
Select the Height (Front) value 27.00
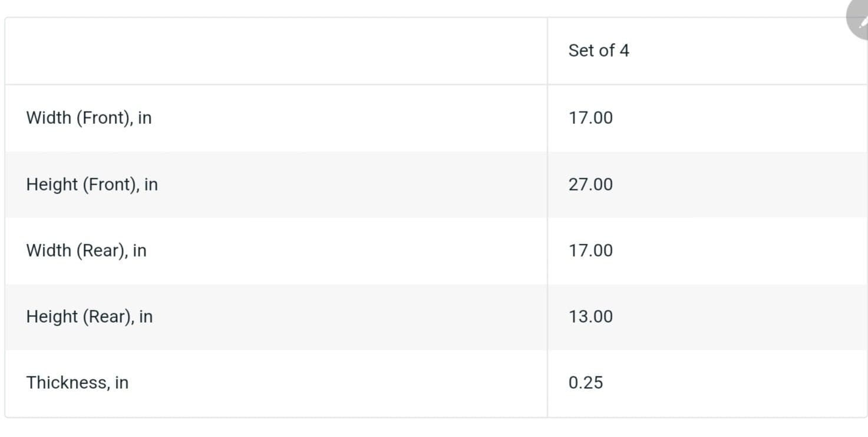590,185
